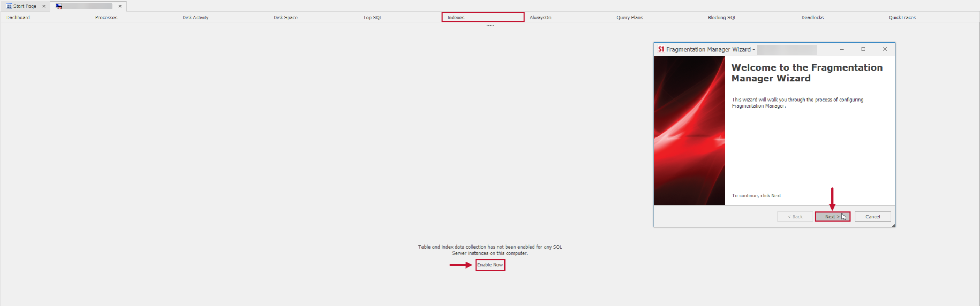Click the 'Welcome to the Fragmentation Manager Wizard' heading

pyautogui.click(x=806, y=73)
